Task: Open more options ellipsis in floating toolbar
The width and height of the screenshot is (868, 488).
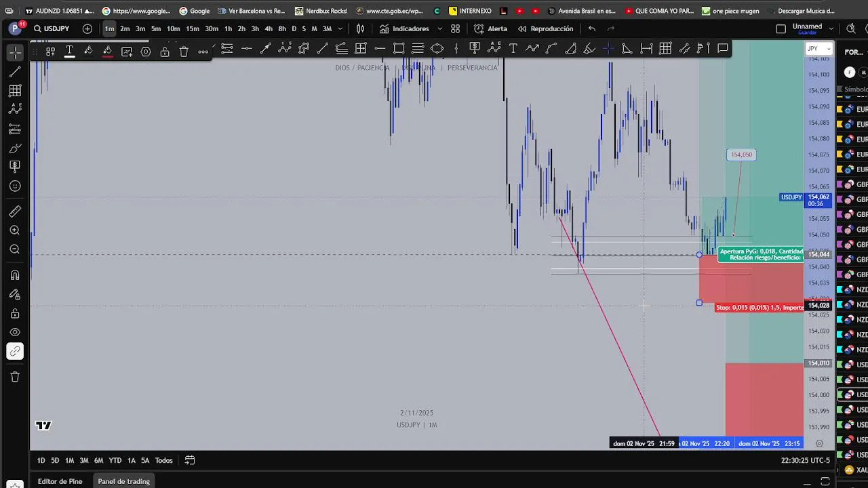Action: coord(203,51)
